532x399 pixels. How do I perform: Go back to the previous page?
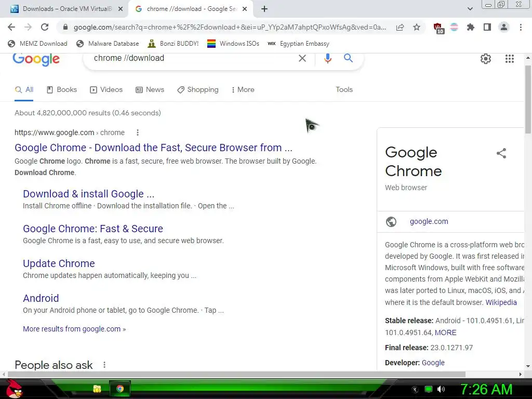coord(11,27)
